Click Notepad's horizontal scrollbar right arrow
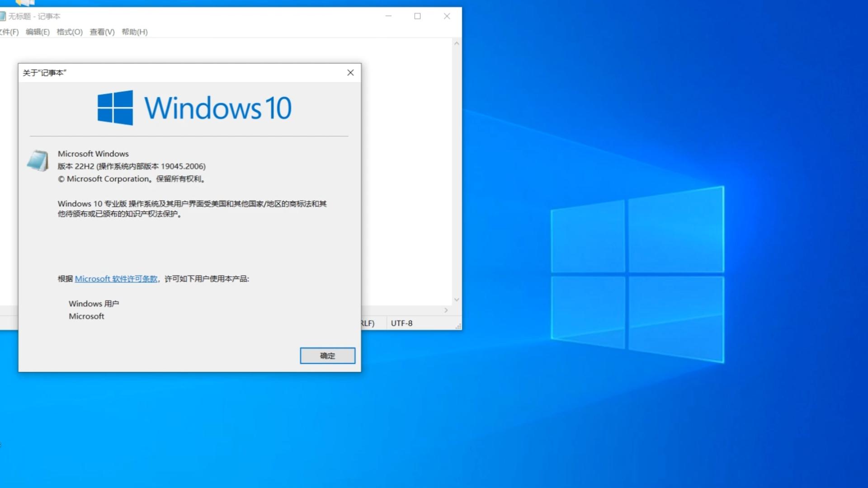The image size is (868, 488). pyautogui.click(x=446, y=310)
